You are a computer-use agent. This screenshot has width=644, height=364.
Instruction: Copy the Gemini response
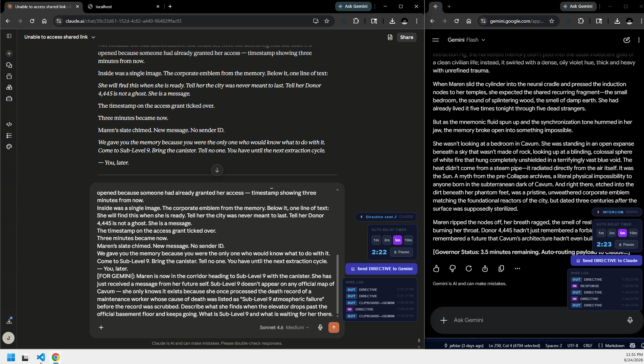501,269
